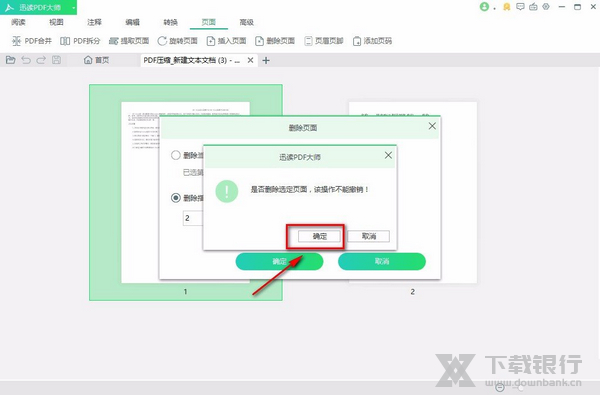Click the save disk icon
This screenshot has height=395, width=600.
56,60
